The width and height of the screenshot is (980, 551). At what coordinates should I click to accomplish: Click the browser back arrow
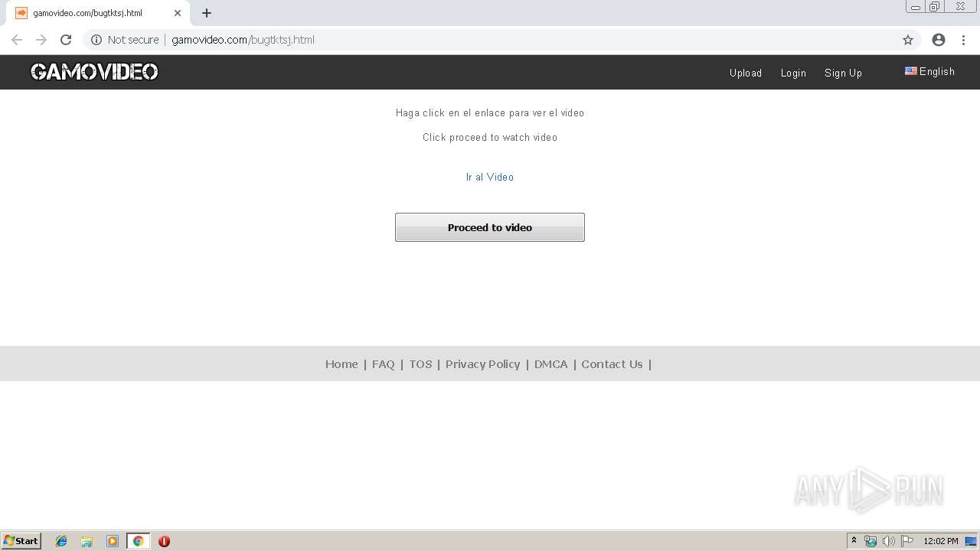17,40
